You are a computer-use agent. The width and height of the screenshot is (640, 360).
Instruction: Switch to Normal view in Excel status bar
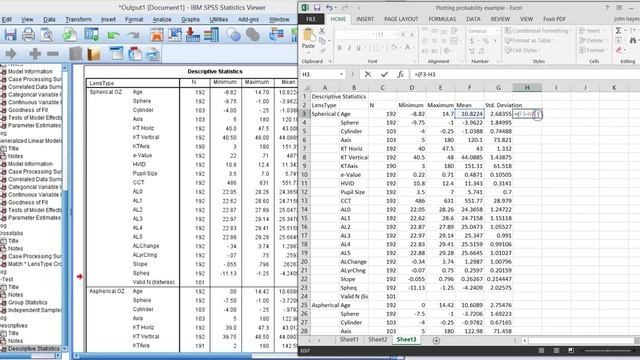[x=541, y=351]
